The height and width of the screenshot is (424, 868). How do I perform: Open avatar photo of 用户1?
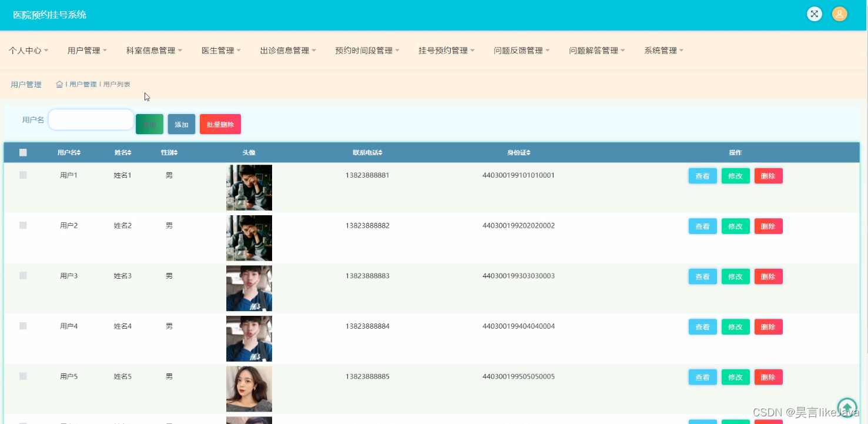pyautogui.click(x=249, y=188)
